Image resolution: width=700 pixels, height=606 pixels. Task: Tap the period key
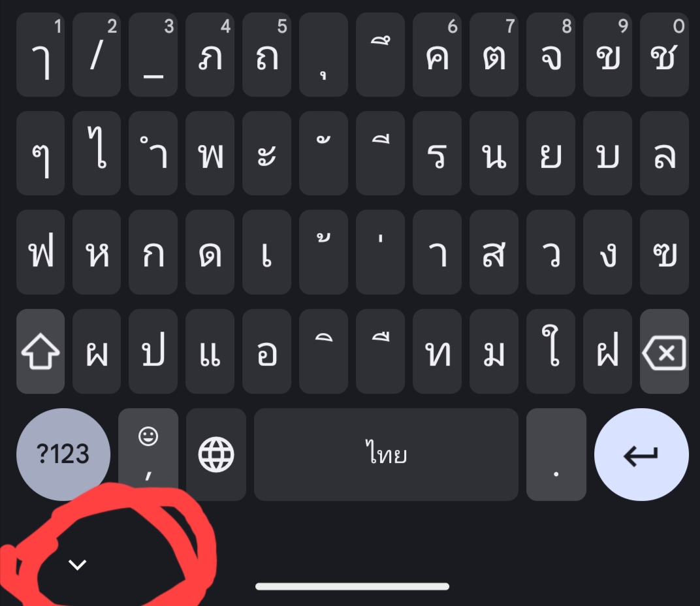point(556,454)
